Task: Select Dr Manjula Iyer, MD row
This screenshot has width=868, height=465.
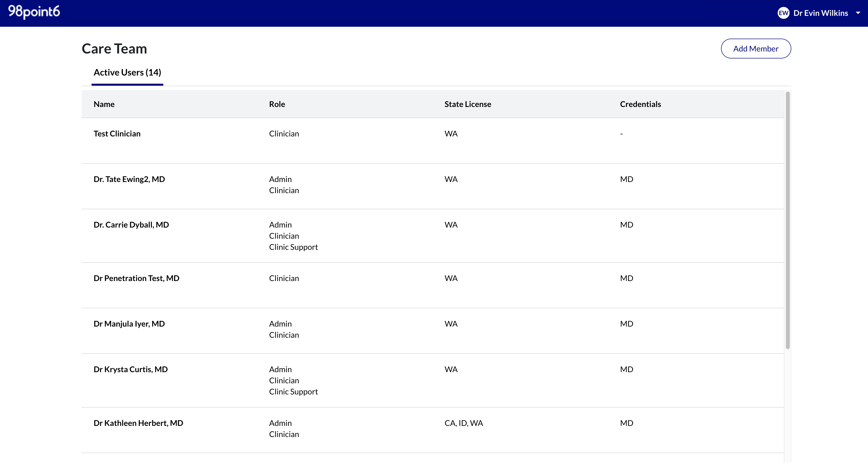Action: pyautogui.click(x=433, y=331)
